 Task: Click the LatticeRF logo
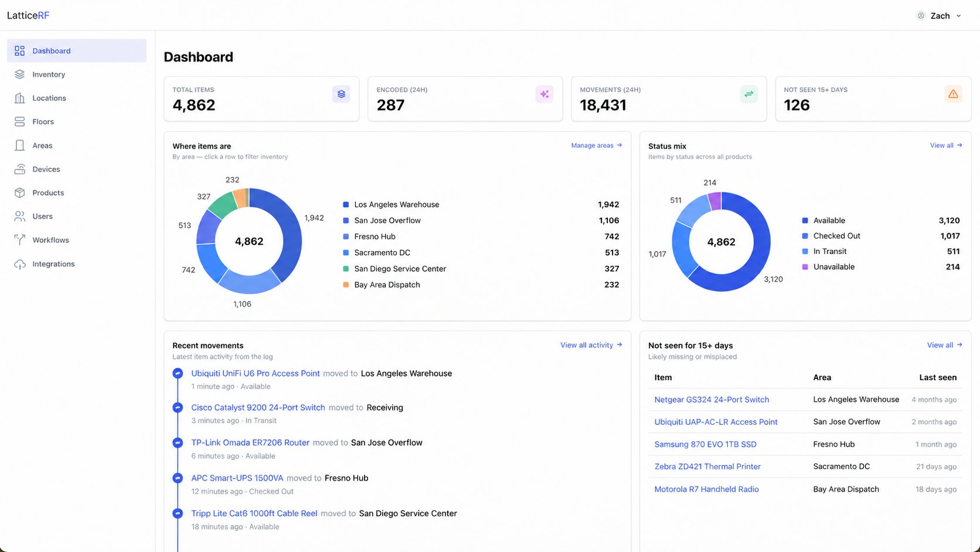28,16
